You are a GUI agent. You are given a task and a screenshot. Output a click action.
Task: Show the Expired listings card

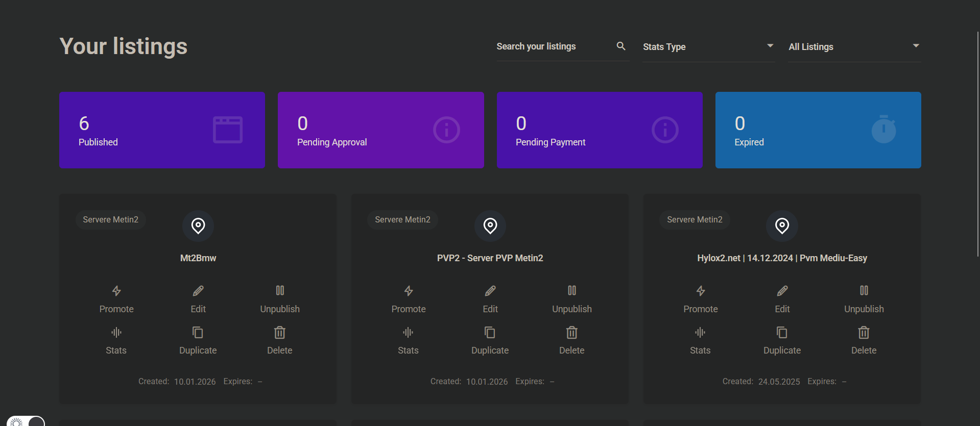pyautogui.click(x=818, y=130)
